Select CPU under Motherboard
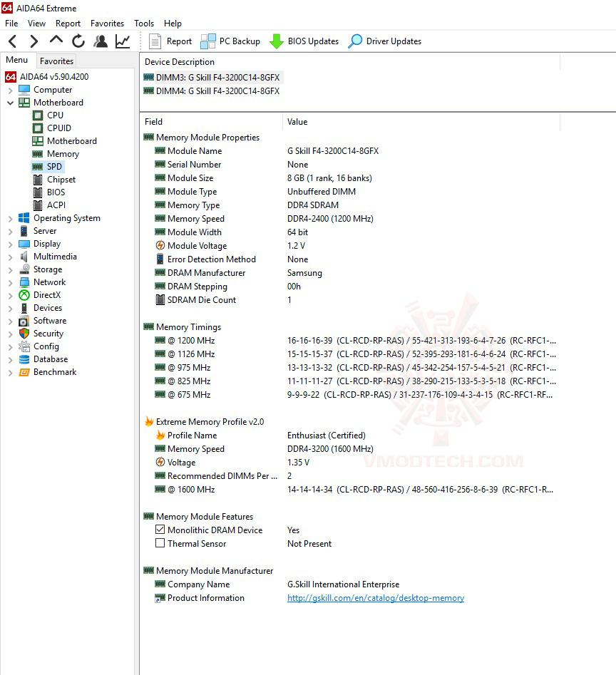Viewport: 616px width, 675px height. click(x=55, y=115)
